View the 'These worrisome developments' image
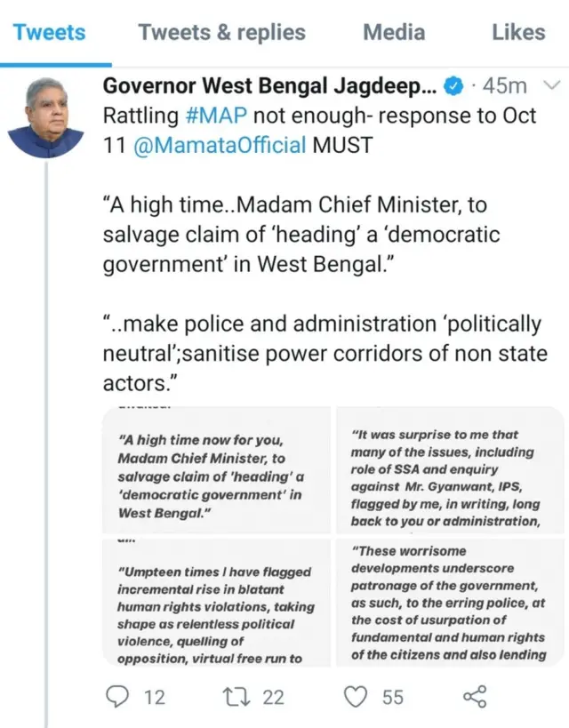 [448, 604]
